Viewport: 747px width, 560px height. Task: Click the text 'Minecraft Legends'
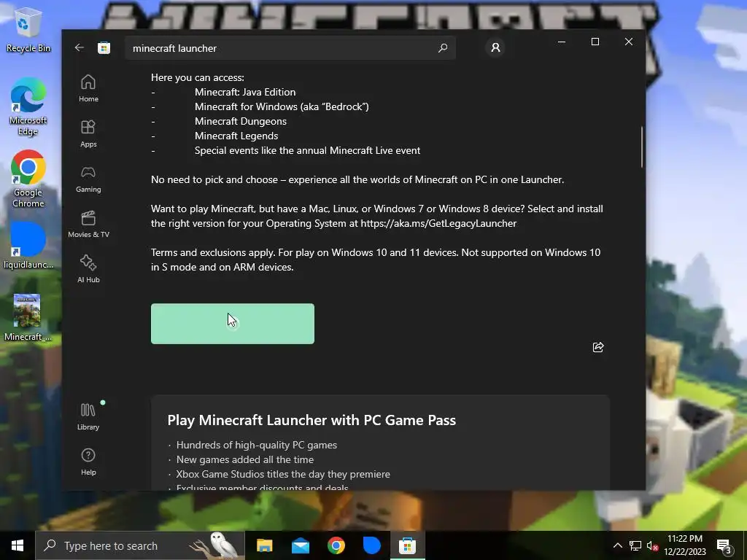pos(236,136)
